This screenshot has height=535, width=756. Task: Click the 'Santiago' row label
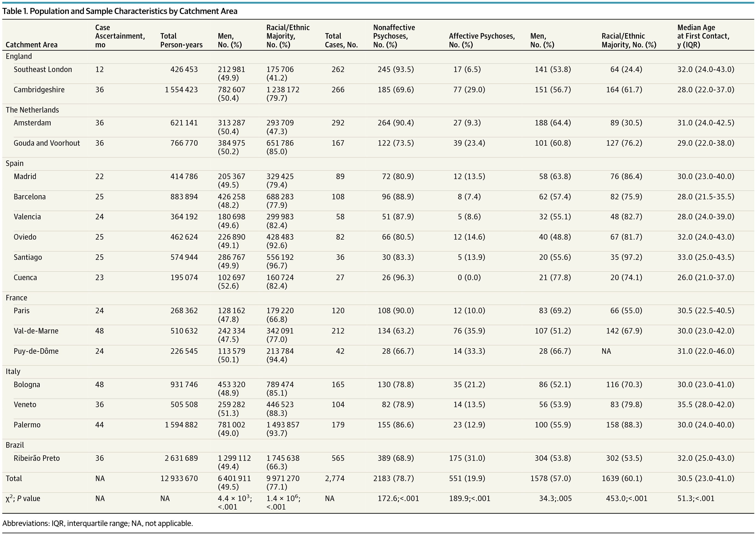tap(28, 257)
